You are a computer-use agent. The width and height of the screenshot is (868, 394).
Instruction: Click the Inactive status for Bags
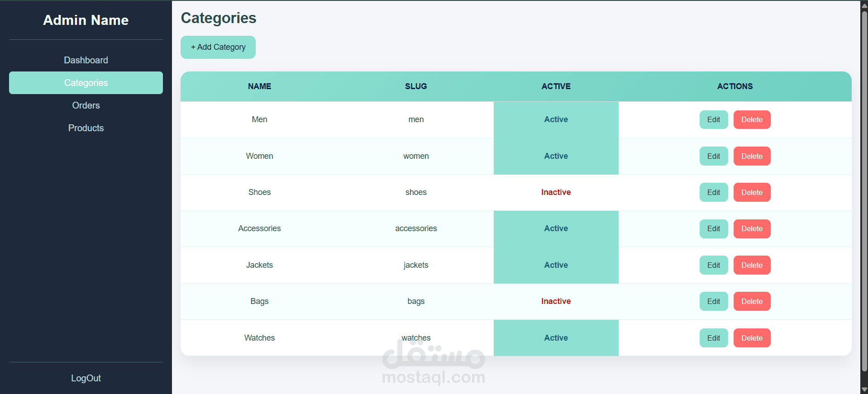[556, 301]
